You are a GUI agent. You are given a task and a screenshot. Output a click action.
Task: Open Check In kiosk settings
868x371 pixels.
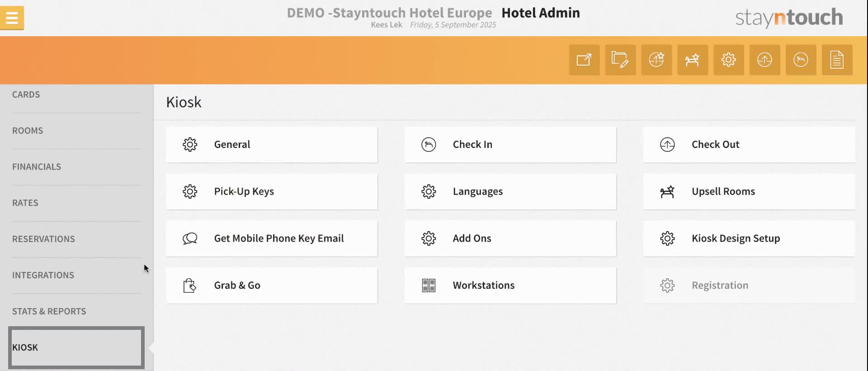tap(510, 144)
